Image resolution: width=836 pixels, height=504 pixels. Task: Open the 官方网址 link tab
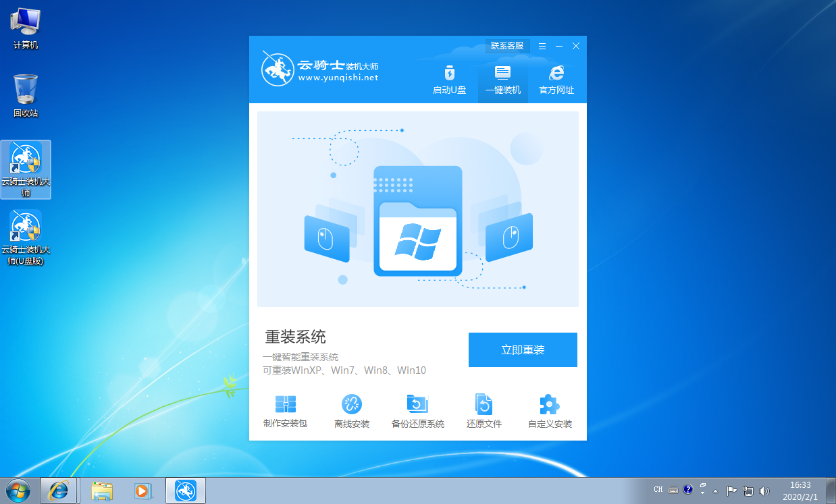(x=556, y=80)
